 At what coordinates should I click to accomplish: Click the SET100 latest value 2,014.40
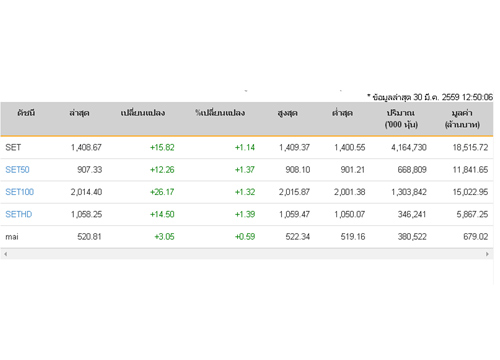pyautogui.click(x=86, y=192)
